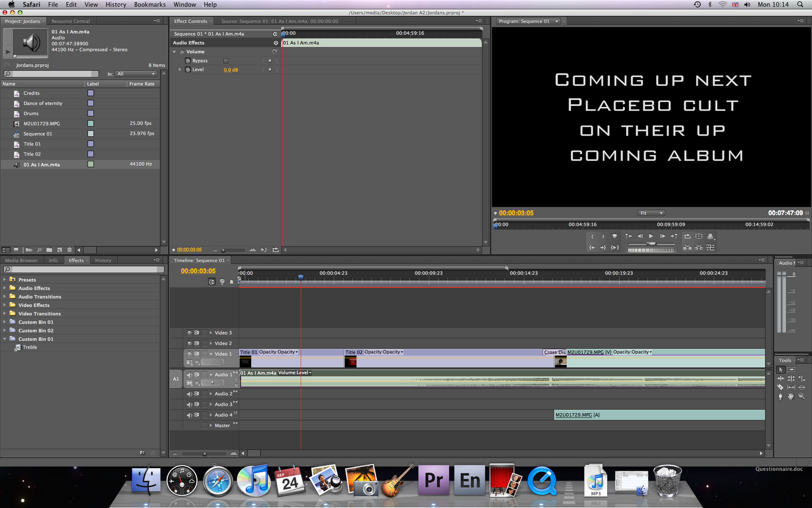Click the Drums label color swatch

click(91, 113)
